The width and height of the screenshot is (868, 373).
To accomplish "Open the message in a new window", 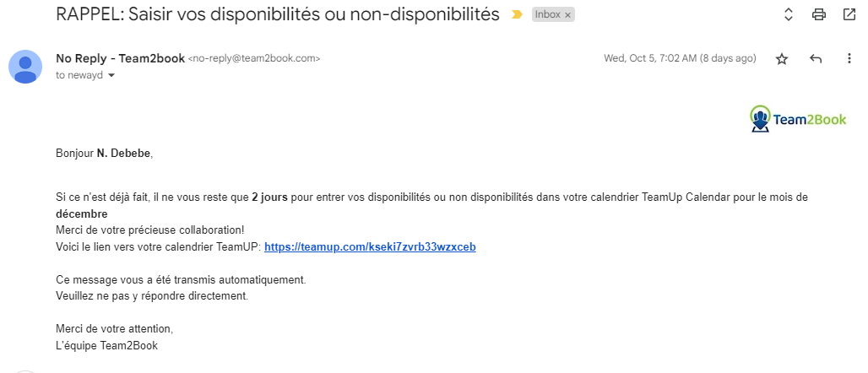I will pos(849,14).
